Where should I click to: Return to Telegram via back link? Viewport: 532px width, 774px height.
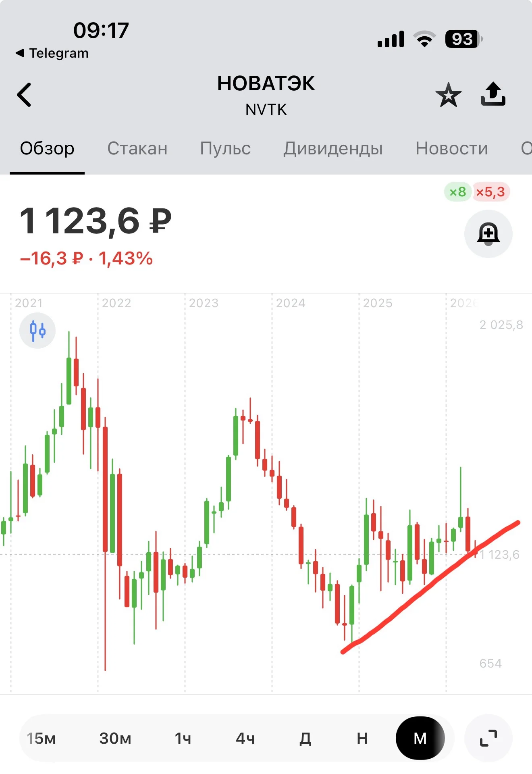coord(52,53)
